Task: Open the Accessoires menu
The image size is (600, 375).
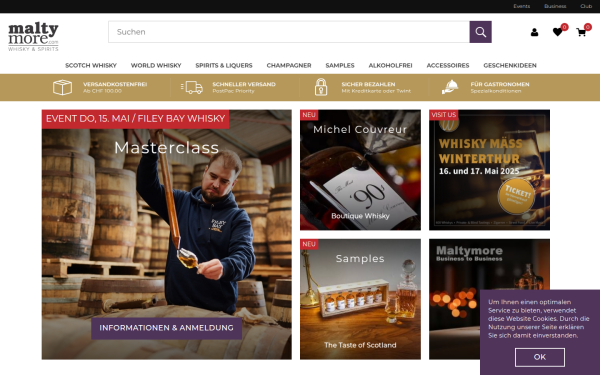Action: [448, 65]
